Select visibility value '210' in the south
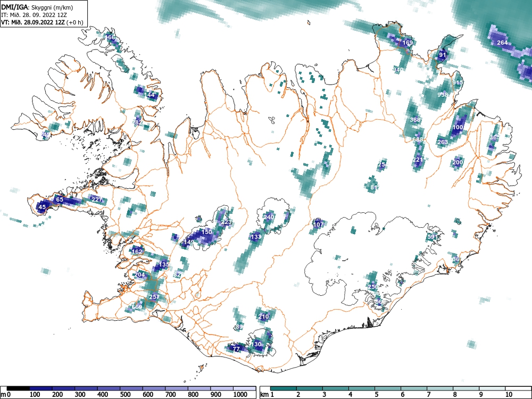Screen dimensions: 532x399 point(264,317)
